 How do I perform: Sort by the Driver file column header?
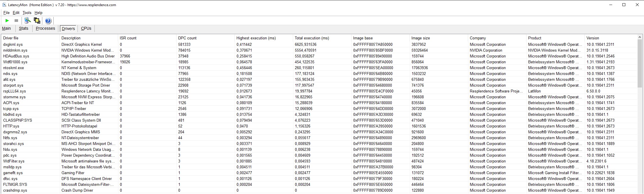click(x=30, y=38)
